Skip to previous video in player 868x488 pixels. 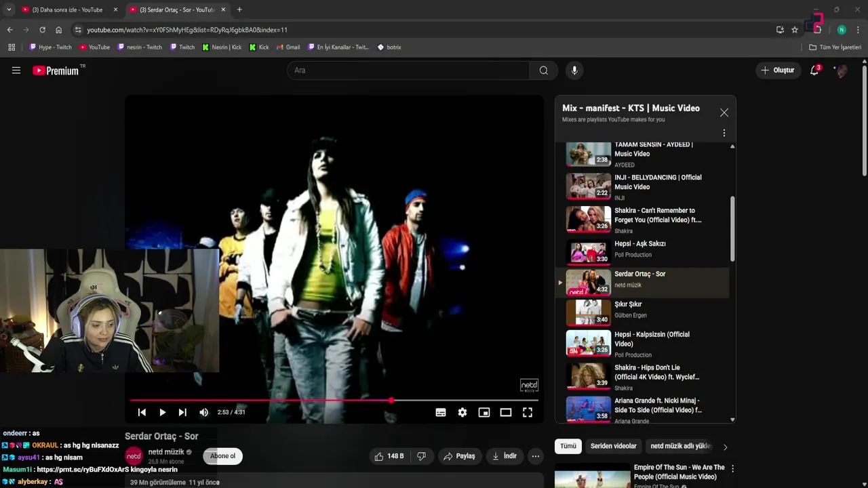[x=142, y=412]
